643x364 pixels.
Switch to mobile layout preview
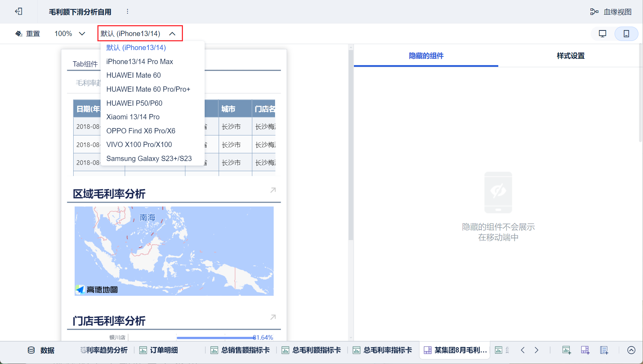(626, 34)
